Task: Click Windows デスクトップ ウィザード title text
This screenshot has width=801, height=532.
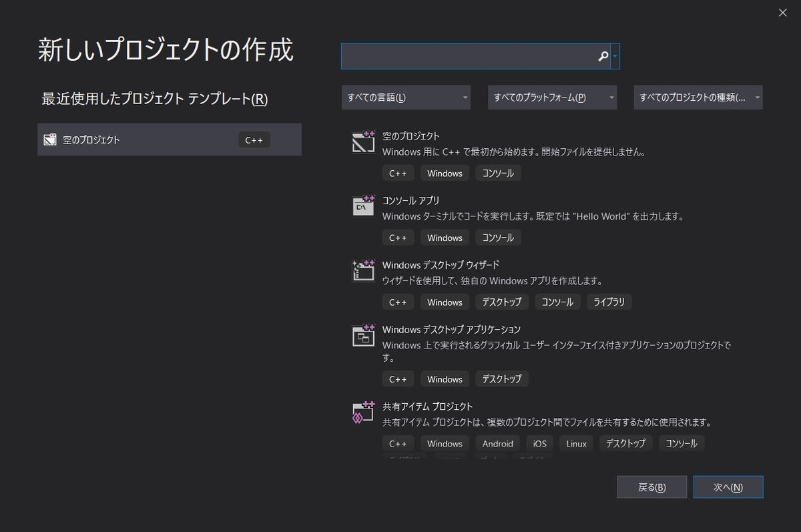Action: pos(441,265)
